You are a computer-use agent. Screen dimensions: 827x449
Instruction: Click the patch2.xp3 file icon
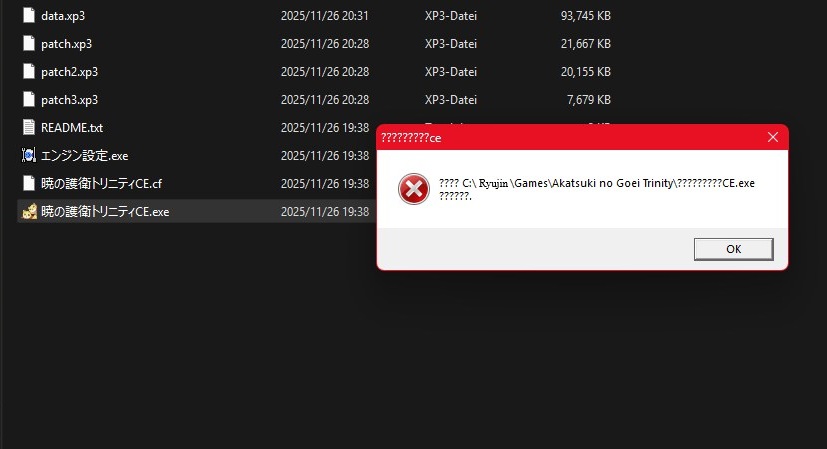click(x=28, y=72)
